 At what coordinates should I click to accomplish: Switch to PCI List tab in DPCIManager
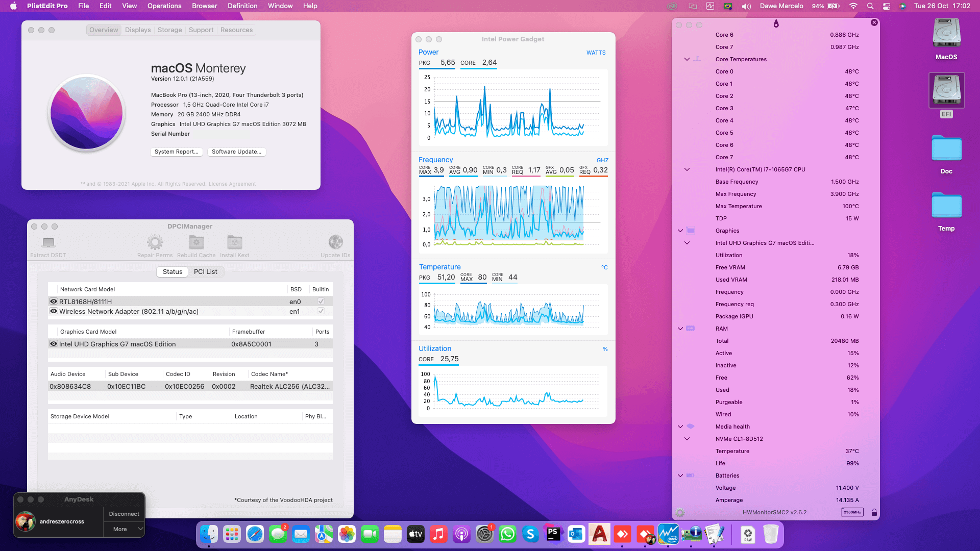[x=206, y=271]
